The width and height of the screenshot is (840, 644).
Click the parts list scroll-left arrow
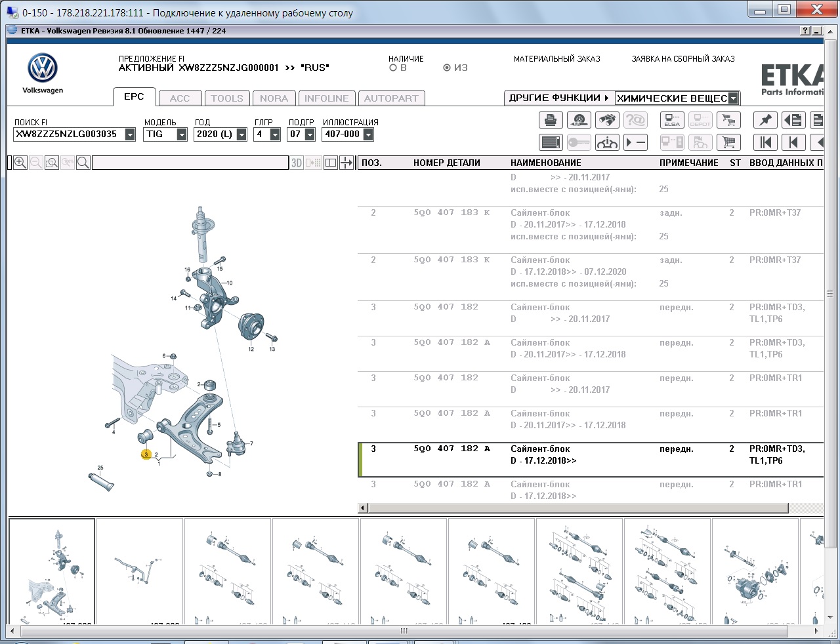pos(363,508)
